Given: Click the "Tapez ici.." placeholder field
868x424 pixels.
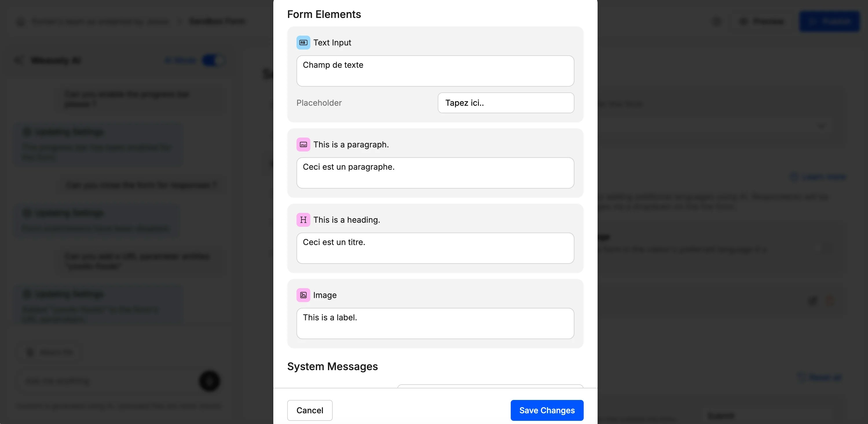Looking at the screenshot, I should [x=506, y=103].
